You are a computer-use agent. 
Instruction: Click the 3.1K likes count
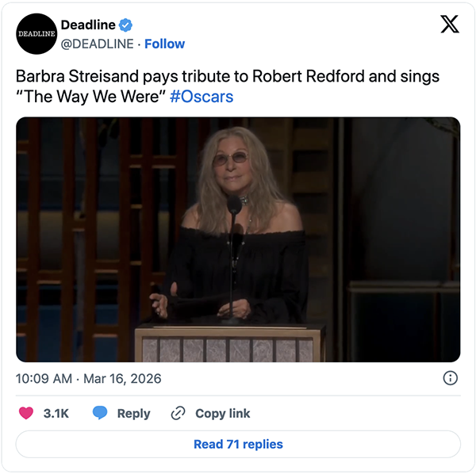point(56,413)
